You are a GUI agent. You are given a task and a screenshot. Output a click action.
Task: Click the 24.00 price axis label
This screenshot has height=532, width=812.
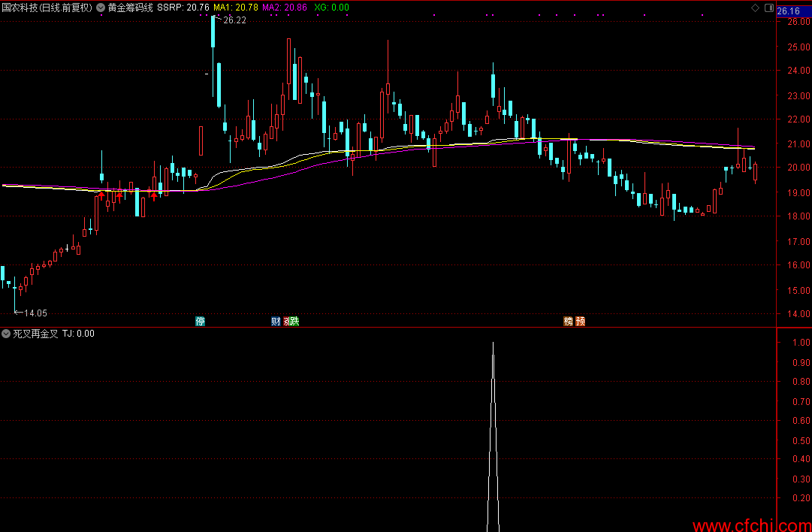click(x=798, y=71)
